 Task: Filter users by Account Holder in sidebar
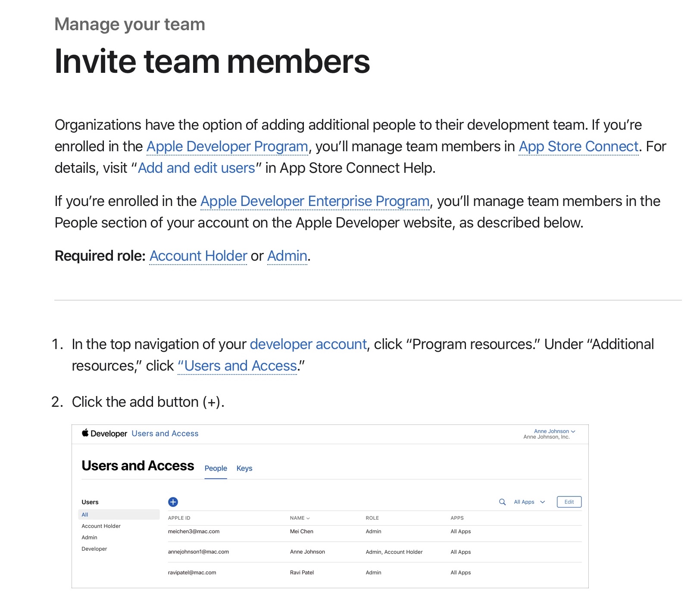[x=101, y=526]
